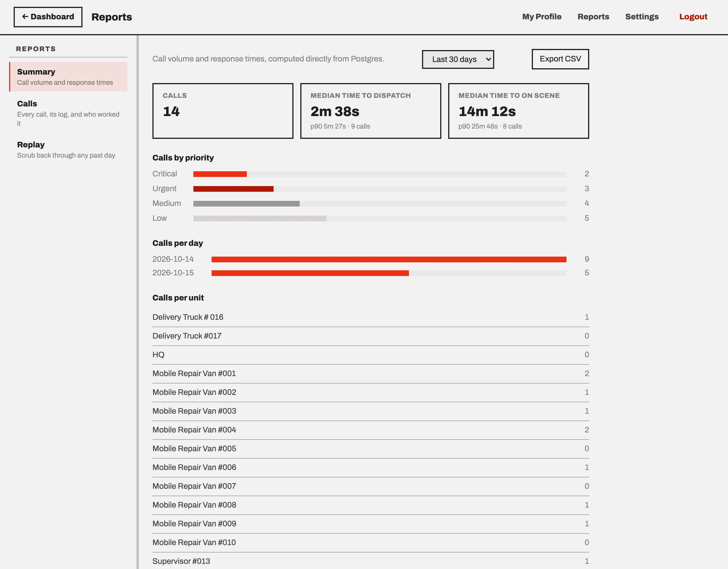The width and height of the screenshot is (728, 569).
Task: Click the Median Time to Dispatch card
Action: pyautogui.click(x=371, y=111)
